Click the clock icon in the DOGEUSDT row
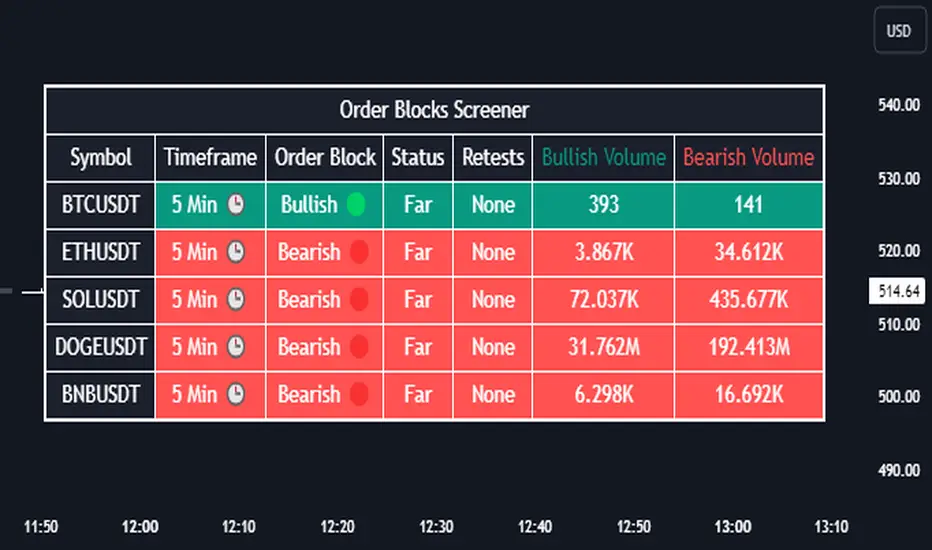Image resolution: width=932 pixels, height=550 pixels. click(x=236, y=347)
